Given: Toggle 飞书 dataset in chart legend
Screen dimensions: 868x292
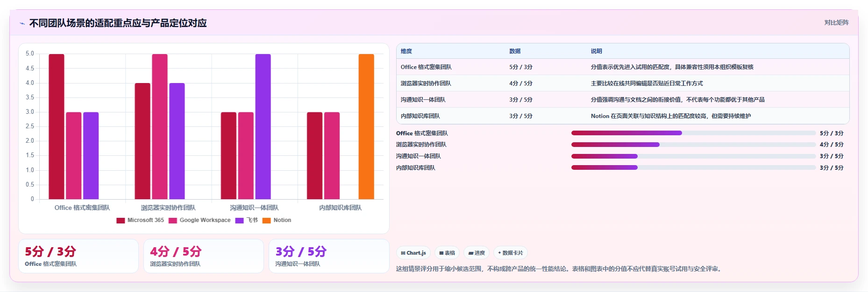Looking at the screenshot, I should click(246, 220).
